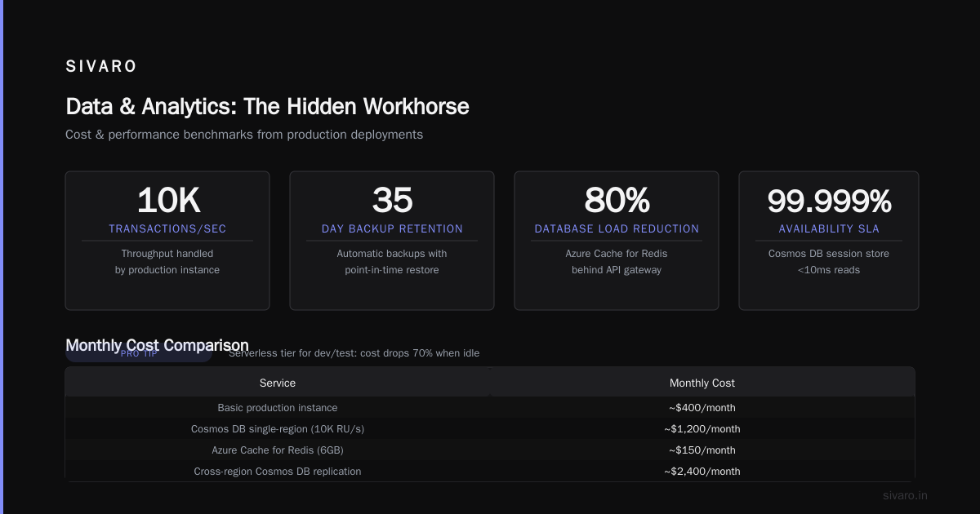Viewport: 980px width, 514px height.
Task: Click the 35 statistic value
Action: [392, 201]
